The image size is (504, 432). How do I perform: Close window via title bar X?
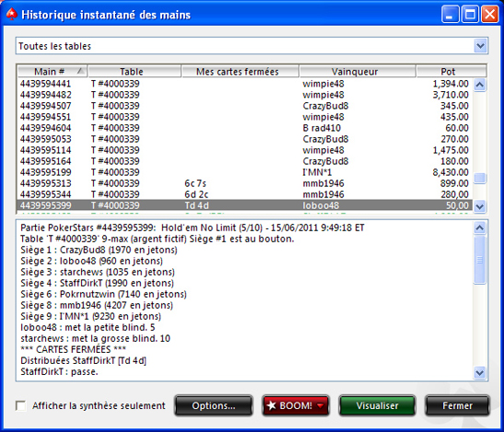click(x=489, y=14)
